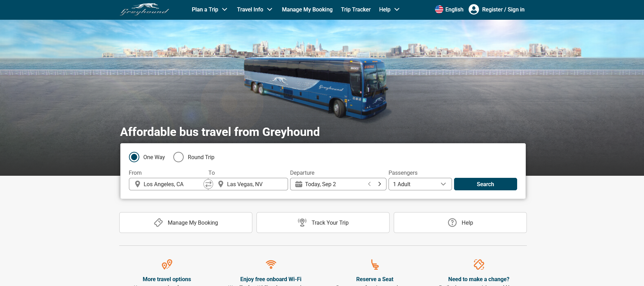
Task: Go to next departure date
Action: click(380, 184)
